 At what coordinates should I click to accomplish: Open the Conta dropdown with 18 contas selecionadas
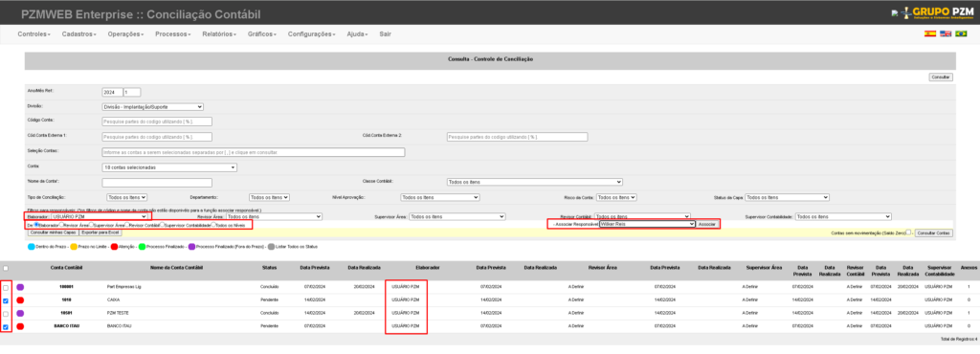pyautogui.click(x=169, y=167)
